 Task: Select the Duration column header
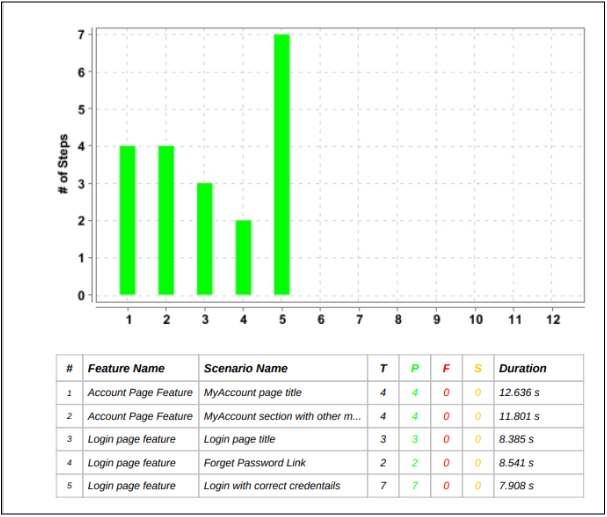523,368
